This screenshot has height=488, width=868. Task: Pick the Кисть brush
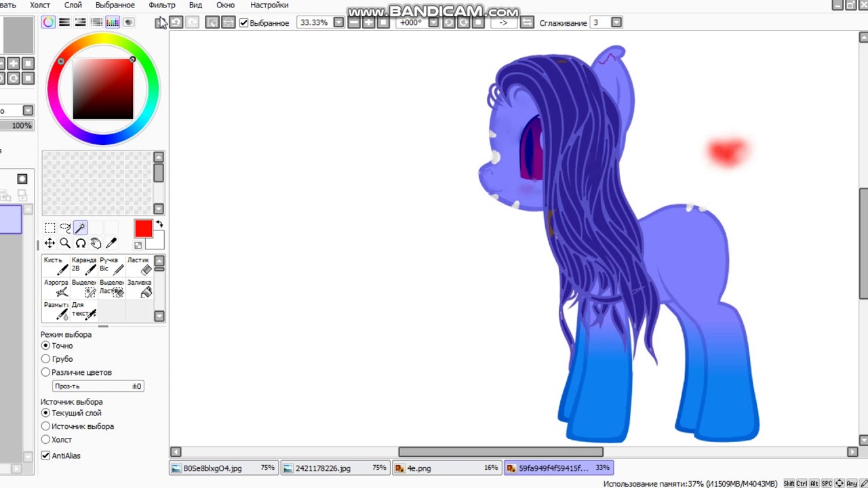pos(56,266)
